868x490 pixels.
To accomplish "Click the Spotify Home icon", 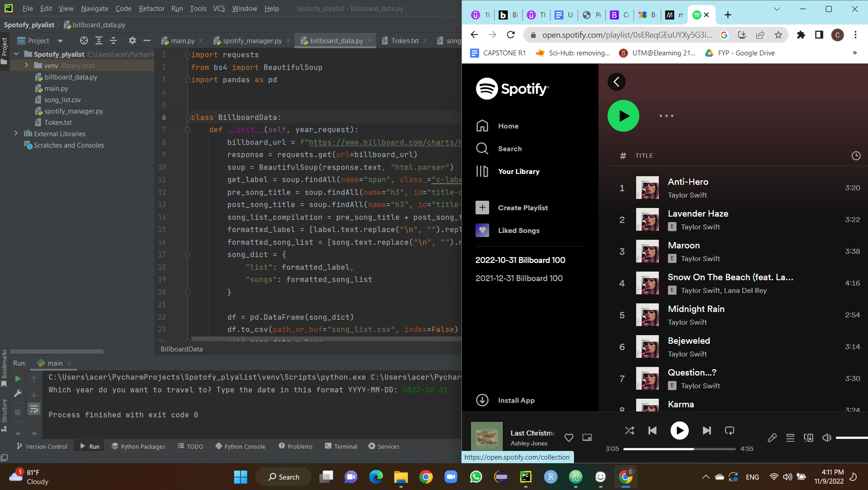I will click(482, 126).
